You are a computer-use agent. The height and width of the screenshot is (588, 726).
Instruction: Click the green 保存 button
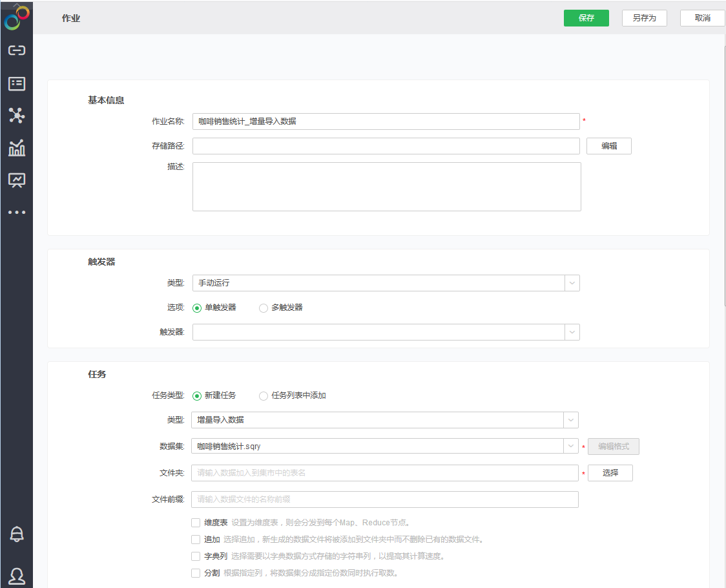(x=586, y=18)
